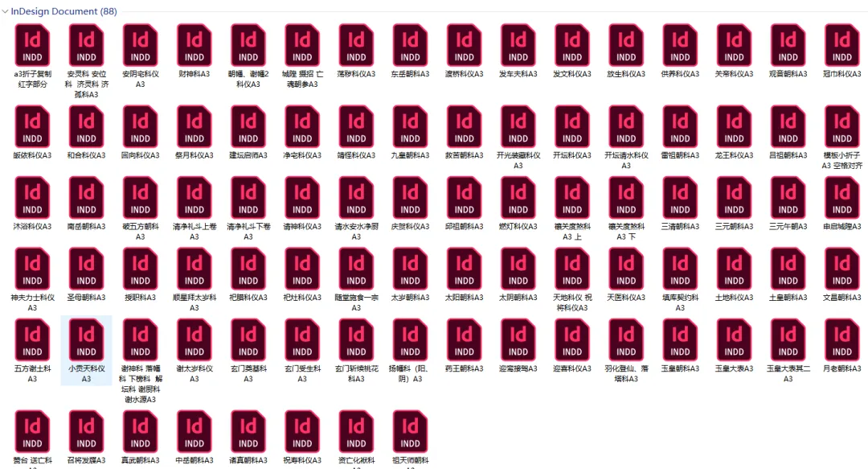Click the 南岳朝科A3 file icon
This screenshot has width=868, height=469.
[86, 197]
